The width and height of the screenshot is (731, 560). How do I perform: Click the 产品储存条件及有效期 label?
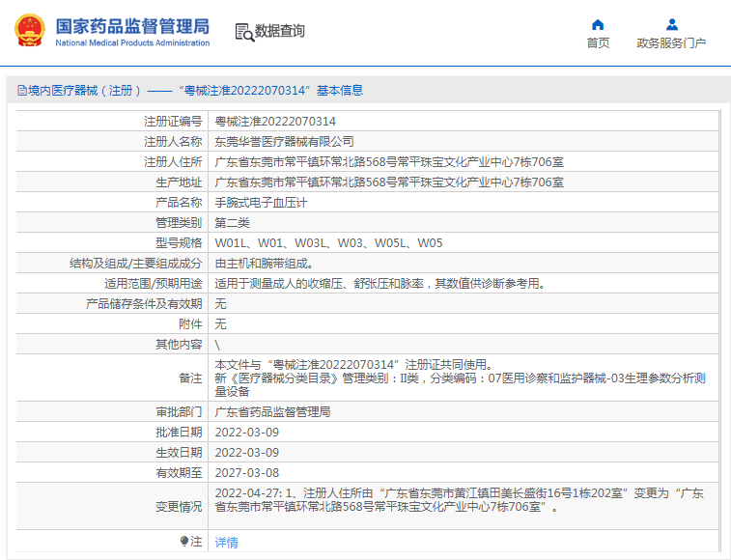pos(144,304)
